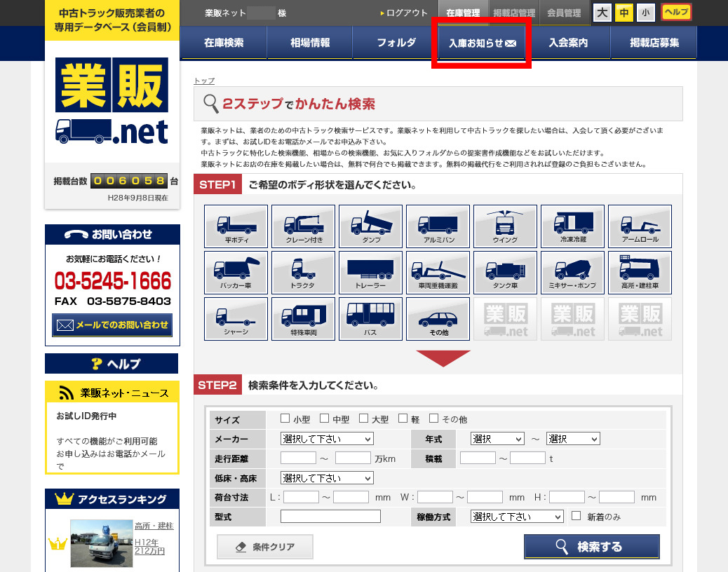Focus the 積載 minimum load field
The image size is (728, 572).
tap(478, 458)
